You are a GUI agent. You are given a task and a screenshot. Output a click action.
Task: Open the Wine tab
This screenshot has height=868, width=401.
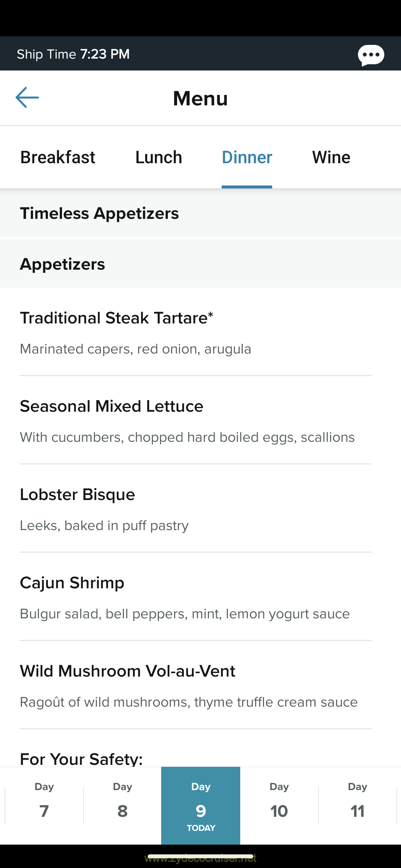point(331,157)
